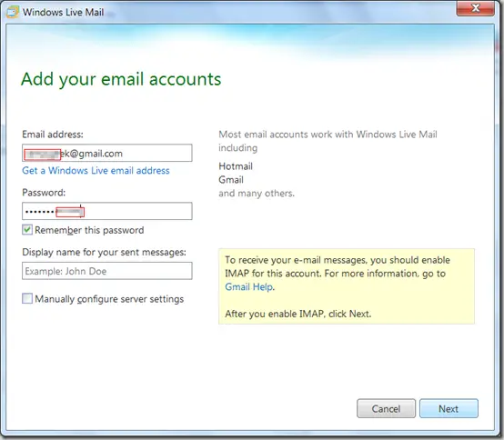Toggle the Remember this password checkbox

(x=27, y=230)
